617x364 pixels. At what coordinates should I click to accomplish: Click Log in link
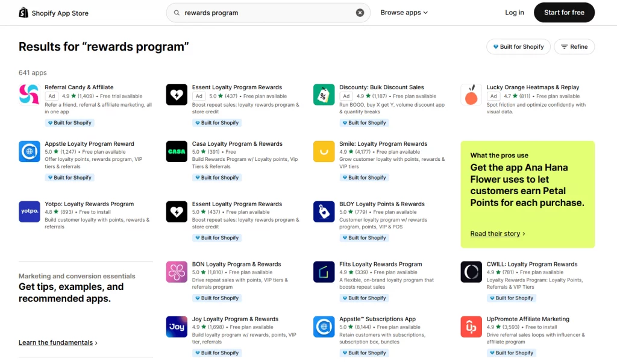[515, 13]
